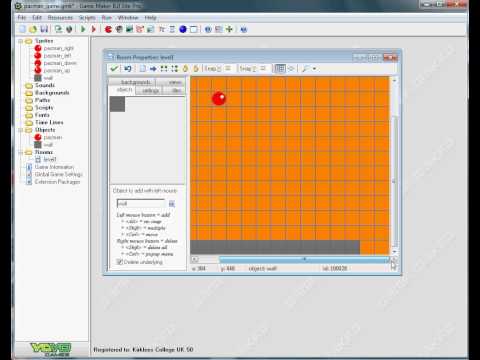This screenshot has height=360, width=480.
Task: Open Extension Packages in the tree
Action: (57, 182)
